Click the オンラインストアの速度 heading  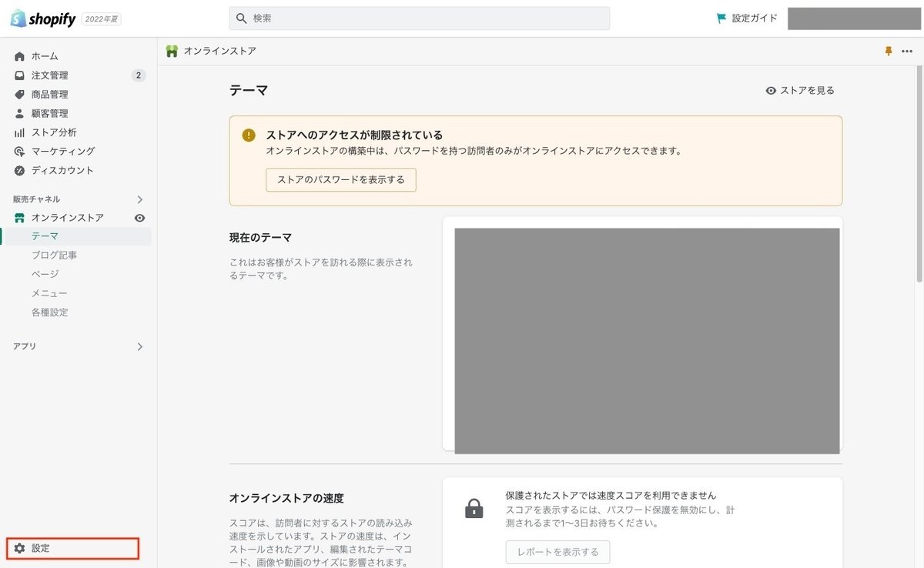click(286, 498)
